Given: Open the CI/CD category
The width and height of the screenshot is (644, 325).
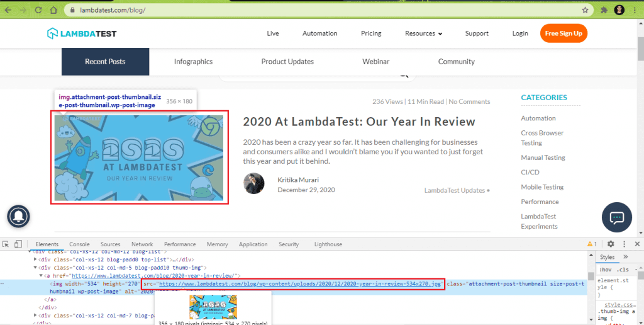Looking at the screenshot, I should 530,173.
